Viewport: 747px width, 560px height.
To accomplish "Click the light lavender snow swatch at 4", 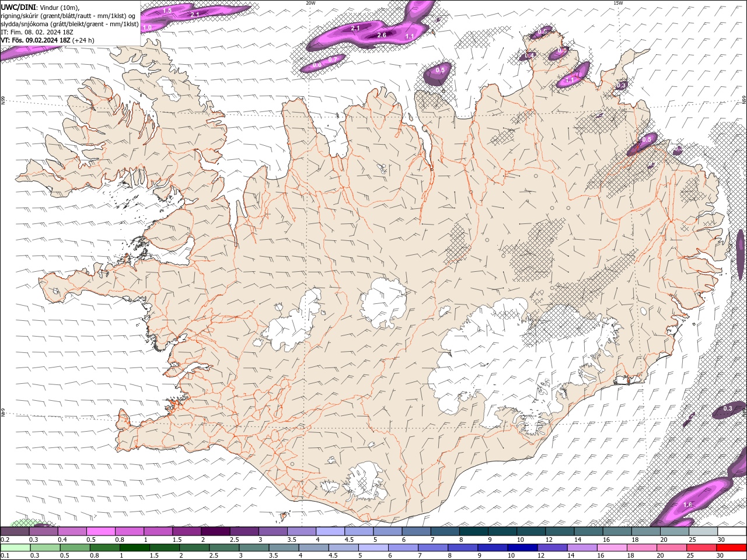I will point(330,531).
